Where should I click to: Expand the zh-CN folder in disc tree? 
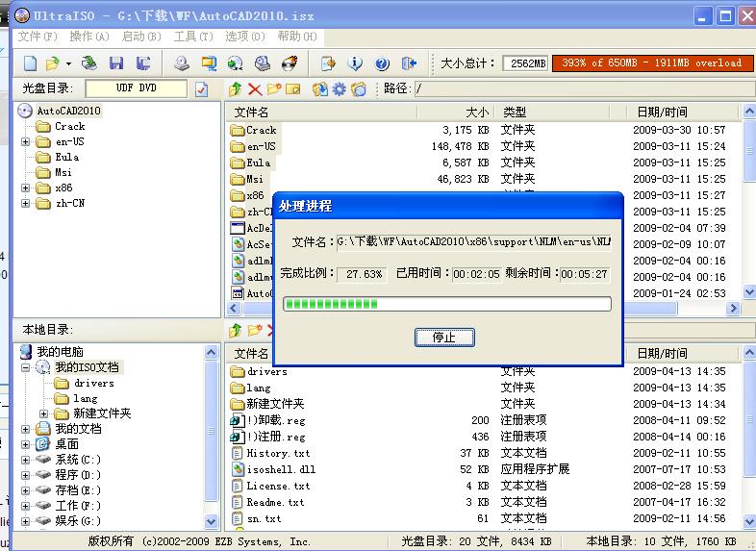(26, 204)
